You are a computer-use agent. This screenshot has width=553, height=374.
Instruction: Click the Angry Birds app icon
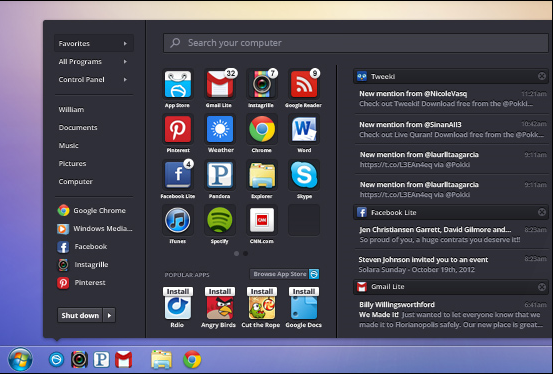pos(220,308)
